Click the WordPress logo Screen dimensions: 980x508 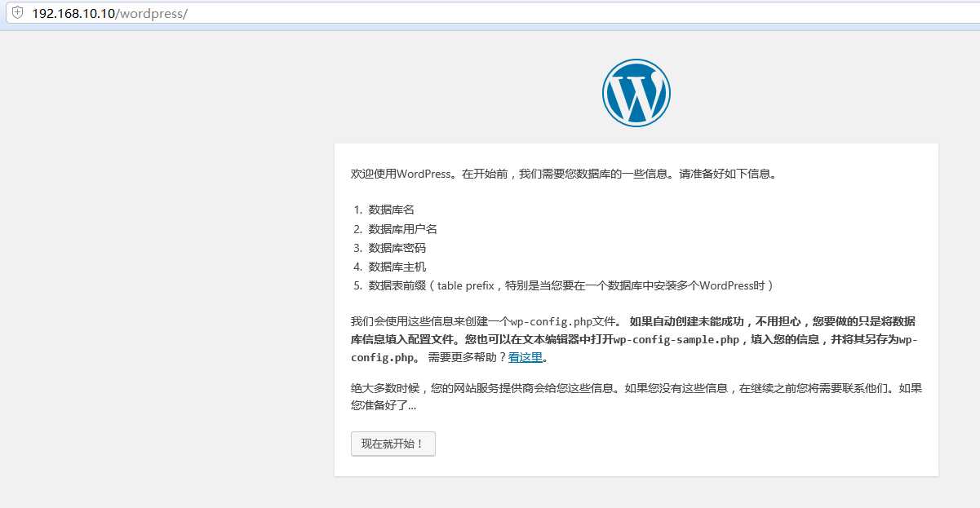point(636,92)
